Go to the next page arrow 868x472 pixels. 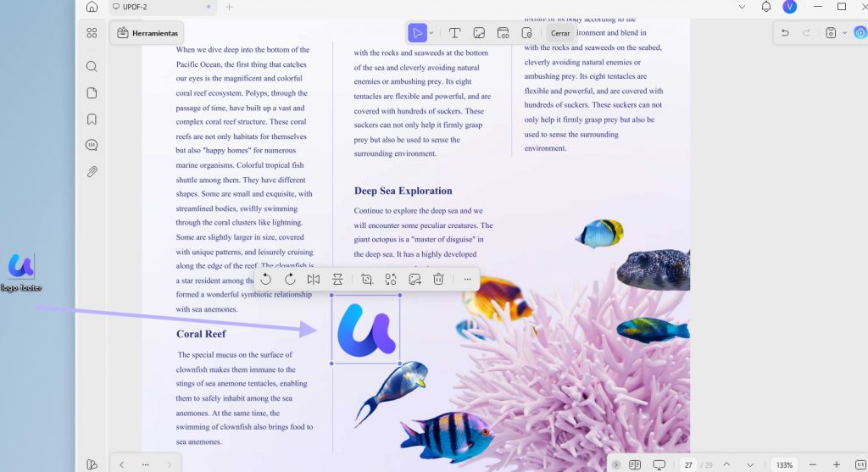point(750,465)
